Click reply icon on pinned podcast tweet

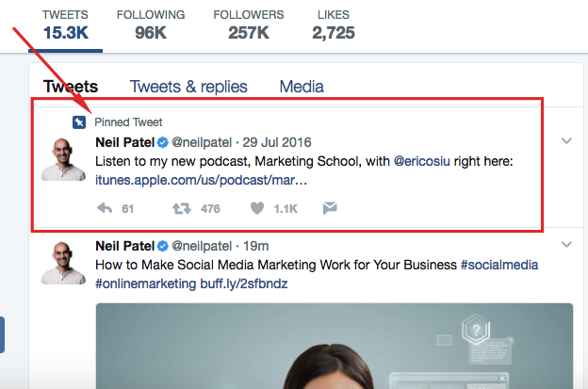[x=105, y=208]
